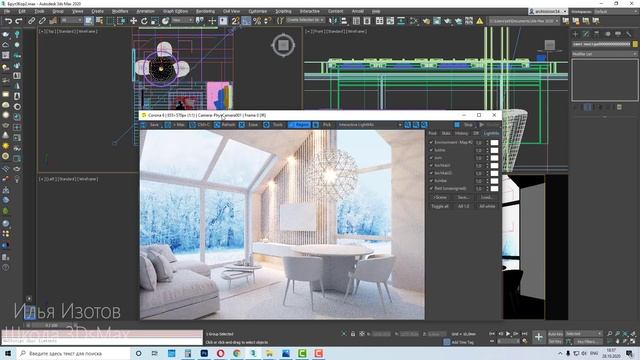
Task: Click Toggle all button in LightMix panel
Action: coord(440,207)
